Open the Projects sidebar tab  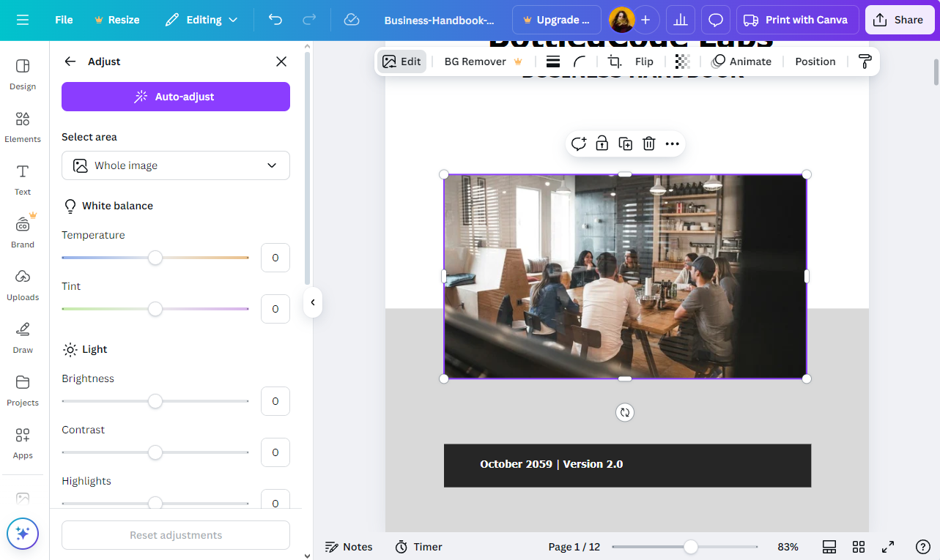23,390
